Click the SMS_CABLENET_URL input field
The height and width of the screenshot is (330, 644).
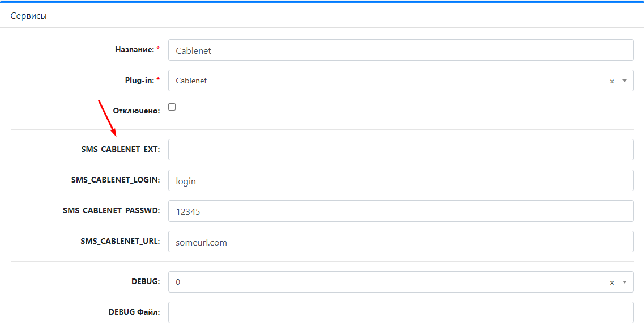(x=401, y=242)
